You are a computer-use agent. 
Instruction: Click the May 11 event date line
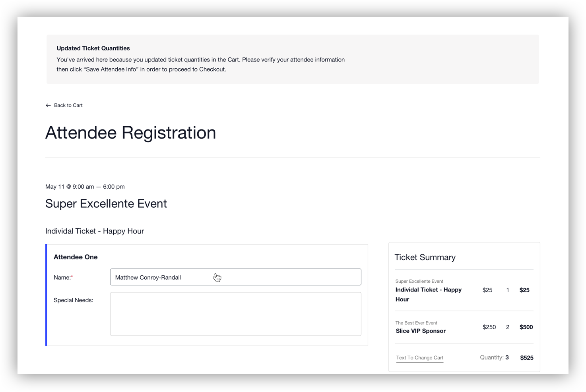[x=85, y=187]
